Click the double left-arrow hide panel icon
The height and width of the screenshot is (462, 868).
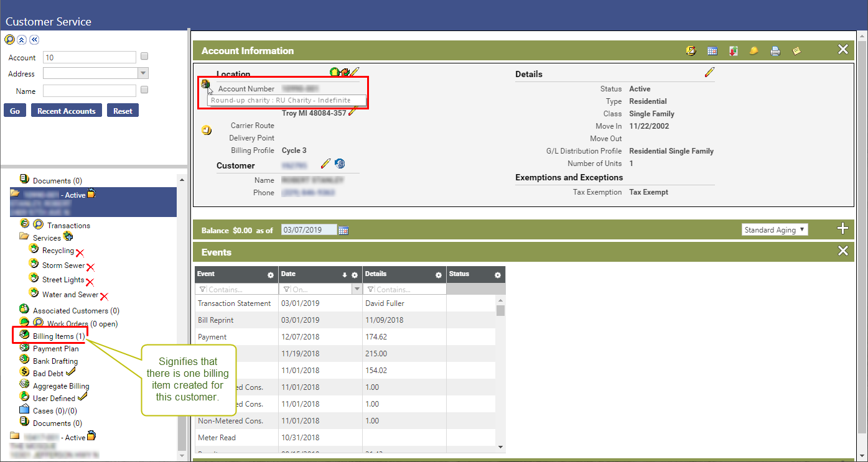[x=34, y=39]
